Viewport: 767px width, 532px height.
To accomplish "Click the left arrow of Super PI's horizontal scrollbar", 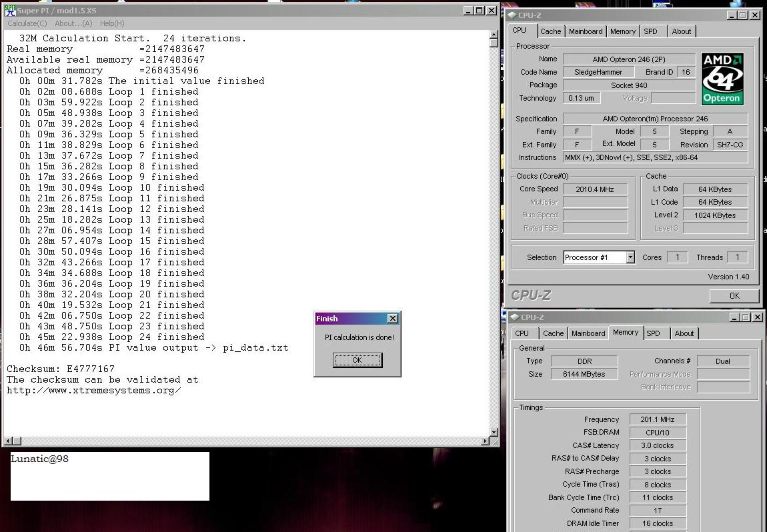I will [8, 441].
